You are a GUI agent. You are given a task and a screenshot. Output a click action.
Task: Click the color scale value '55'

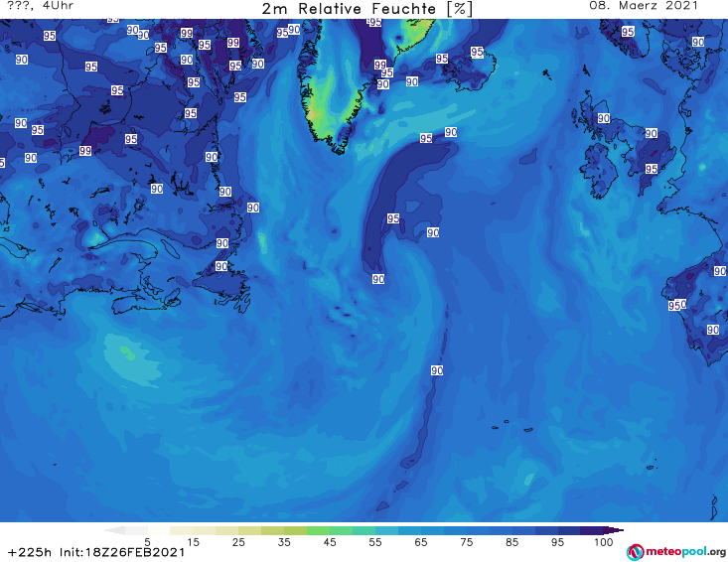pyautogui.click(x=375, y=542)
